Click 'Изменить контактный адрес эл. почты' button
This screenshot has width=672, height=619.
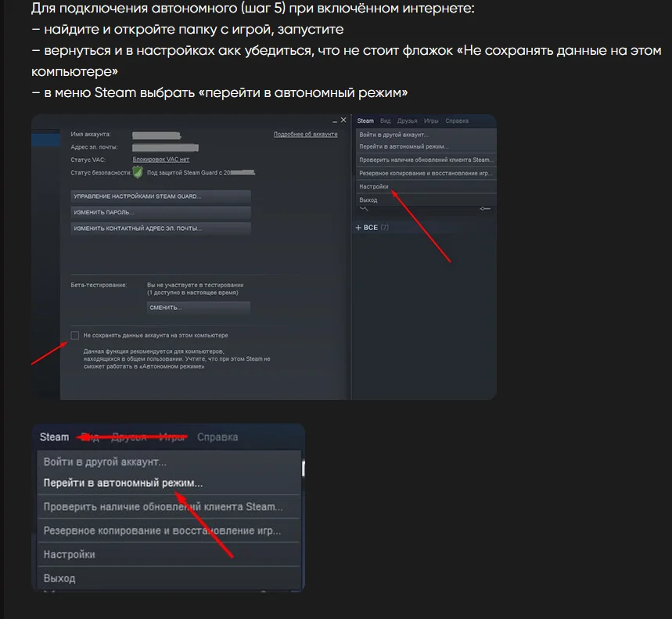[160, 229]
